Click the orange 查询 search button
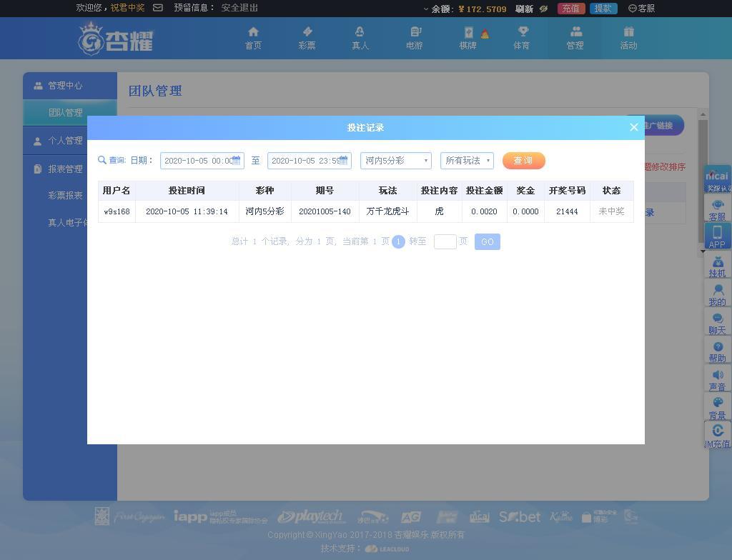 click(524, 161)
